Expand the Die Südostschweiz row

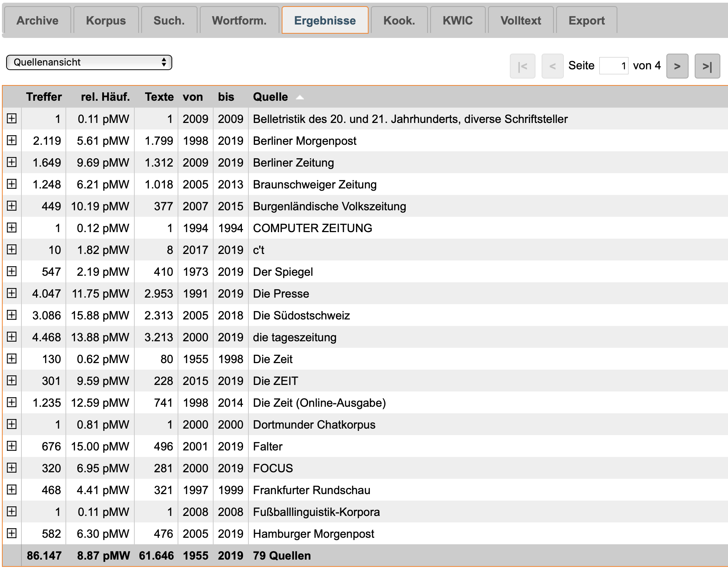click(12, 315)
